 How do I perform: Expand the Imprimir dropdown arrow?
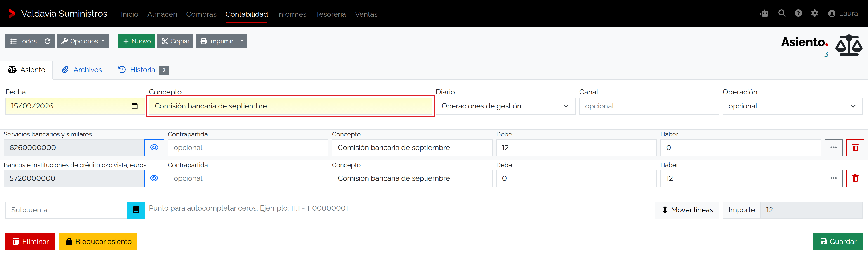pos(242,41)
